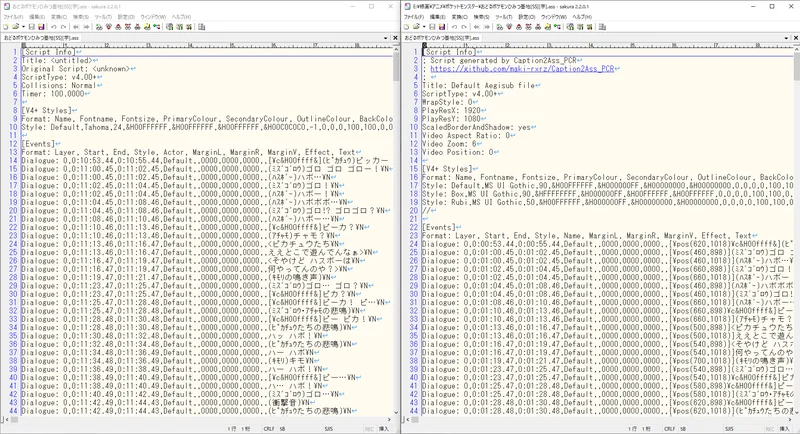
Task: Click the New file icon in left window
Action: 6,27
